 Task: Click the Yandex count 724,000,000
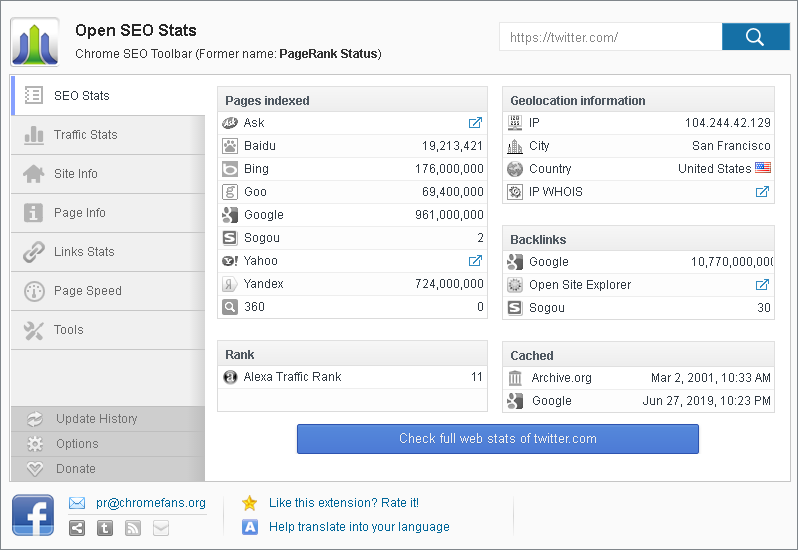[x=449, y=284]
